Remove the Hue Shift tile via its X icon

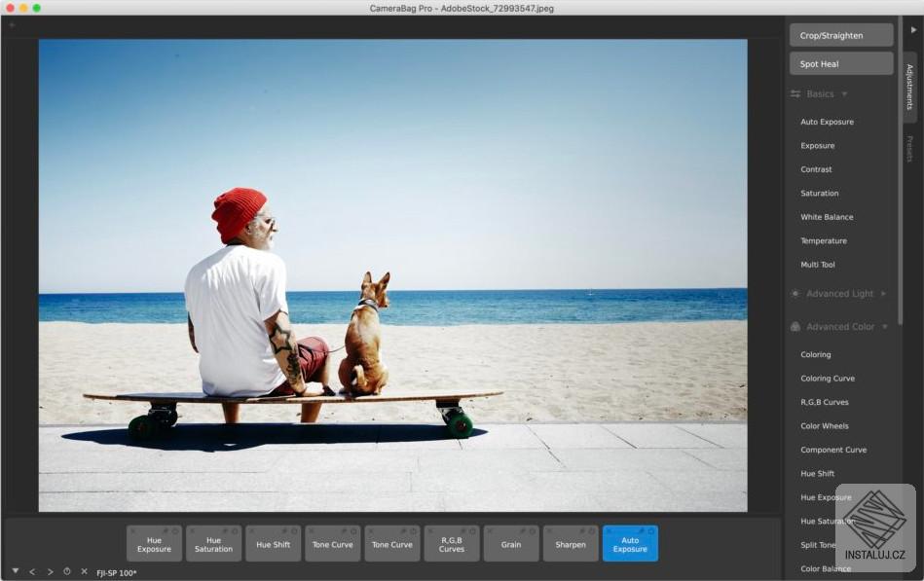point(251,528)
